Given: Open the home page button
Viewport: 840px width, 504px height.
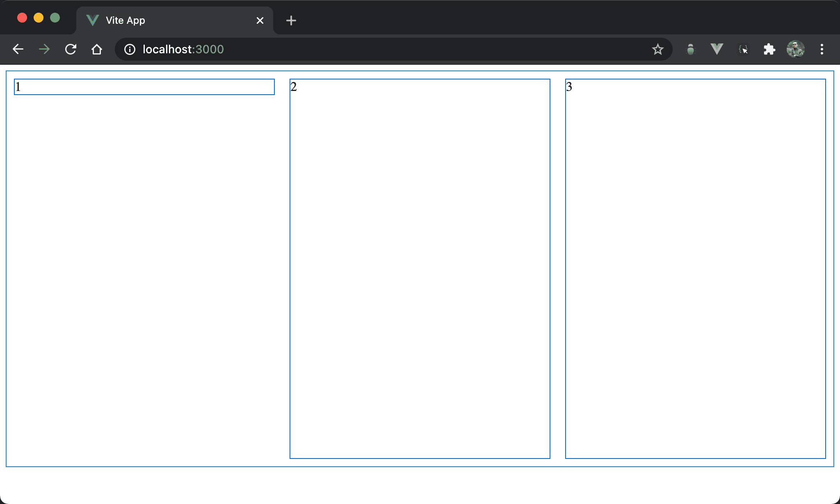Looking at the screenshot, I should click(x=97, y=49).
